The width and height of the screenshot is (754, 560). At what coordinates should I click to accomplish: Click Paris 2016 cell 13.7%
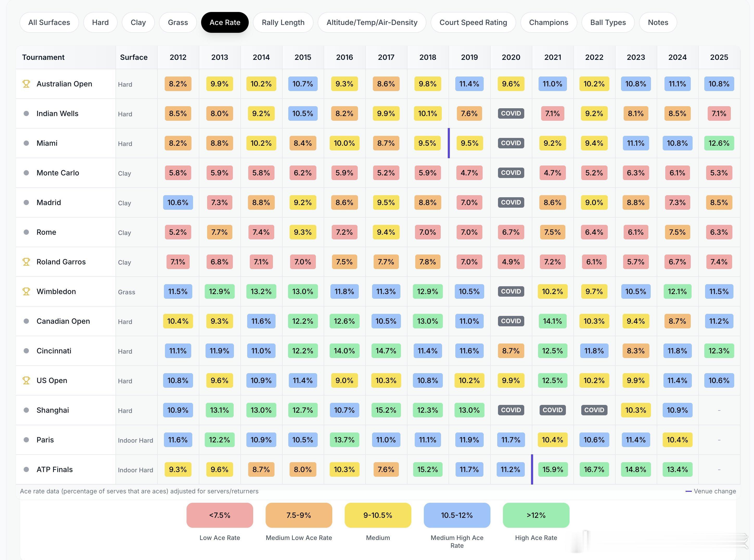pos(344,440)
